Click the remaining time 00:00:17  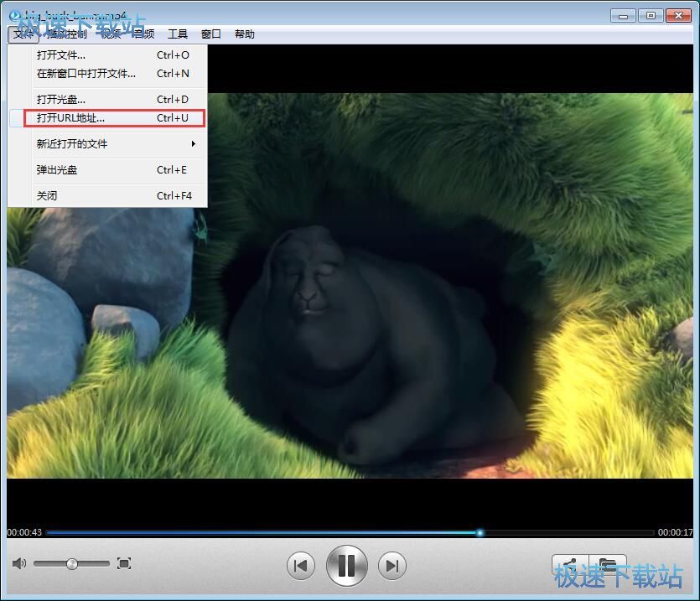676,532
